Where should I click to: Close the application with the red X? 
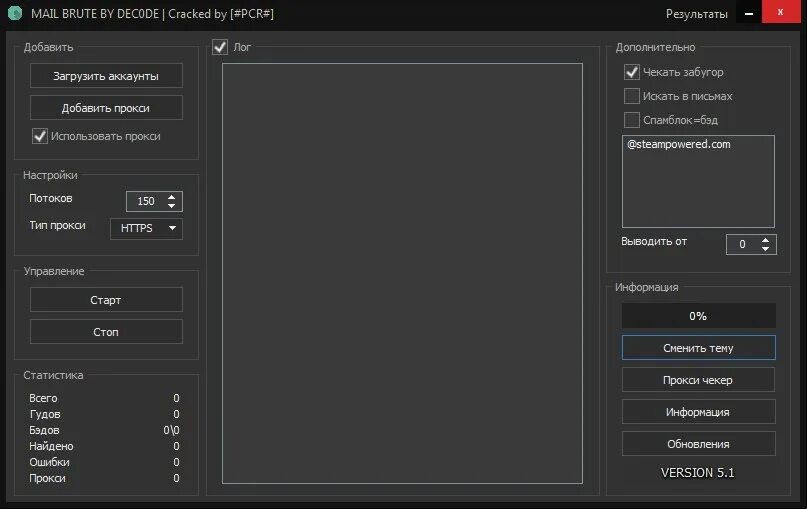(781, 12)
